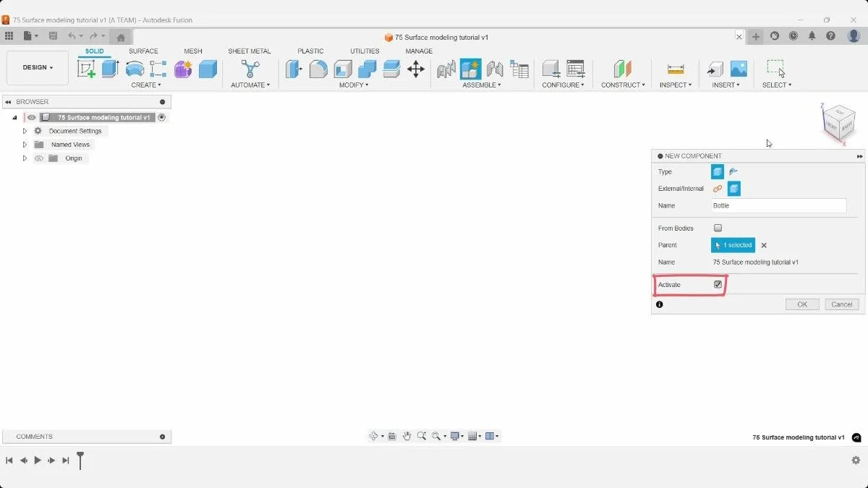Open the Notifications bell
The height and width of the screenshot is (488, 868).
[812, 35]
